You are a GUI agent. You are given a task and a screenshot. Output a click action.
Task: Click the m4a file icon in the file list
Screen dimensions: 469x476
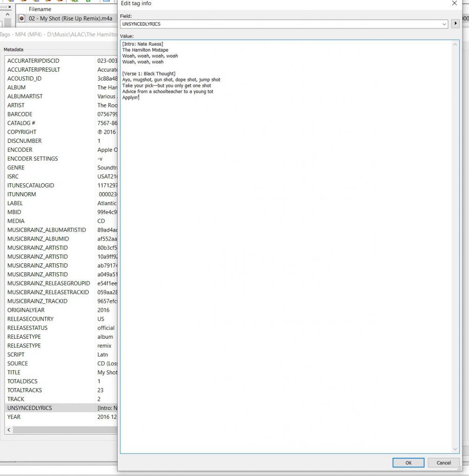[x=22, y=19]
